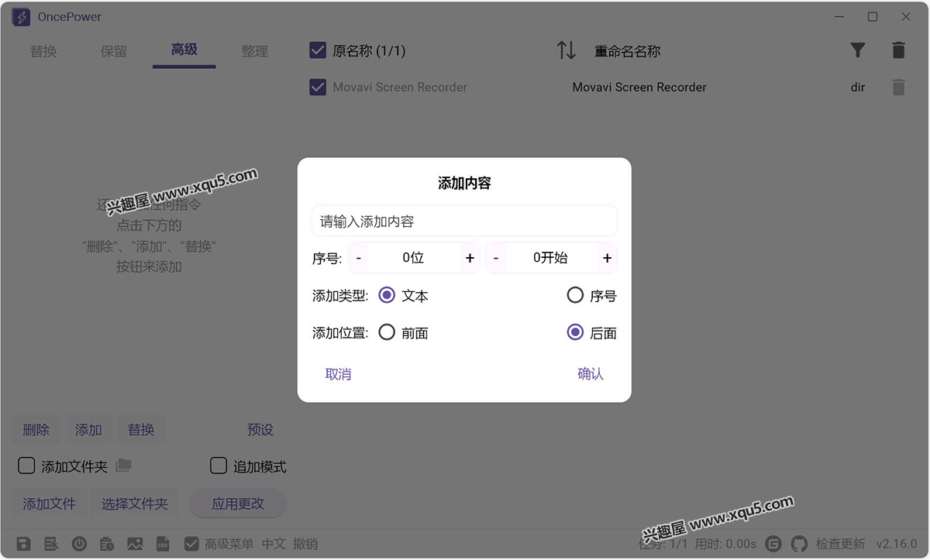Click 取消 to cancel the dialog
The height and width of the screenshot is (560, 930).
[338, 374]
